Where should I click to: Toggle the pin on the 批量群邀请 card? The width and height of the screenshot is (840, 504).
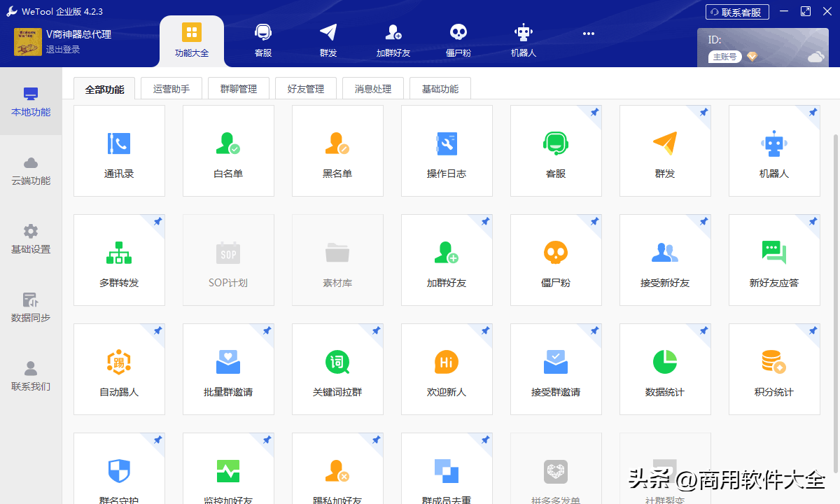coord(267,328)
